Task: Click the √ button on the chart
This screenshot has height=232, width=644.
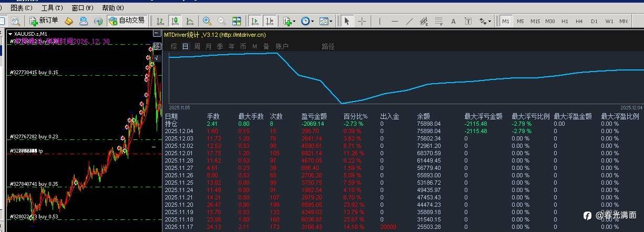Action: pyautogui.click(x=157, y=58)
